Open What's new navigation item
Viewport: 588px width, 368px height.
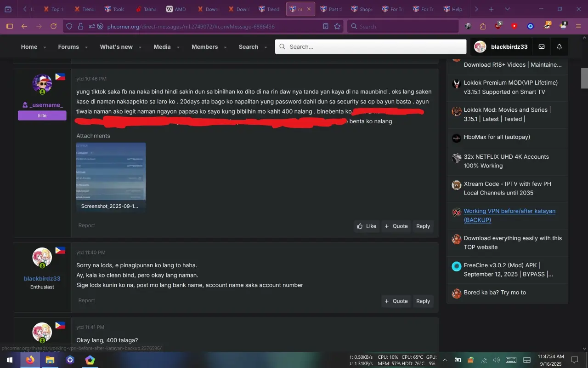[x=116, y=46]
